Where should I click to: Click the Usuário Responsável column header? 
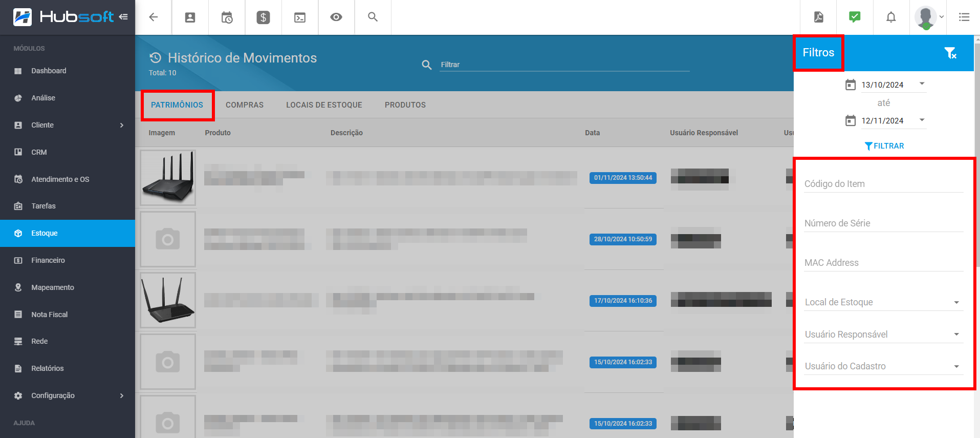704,133
